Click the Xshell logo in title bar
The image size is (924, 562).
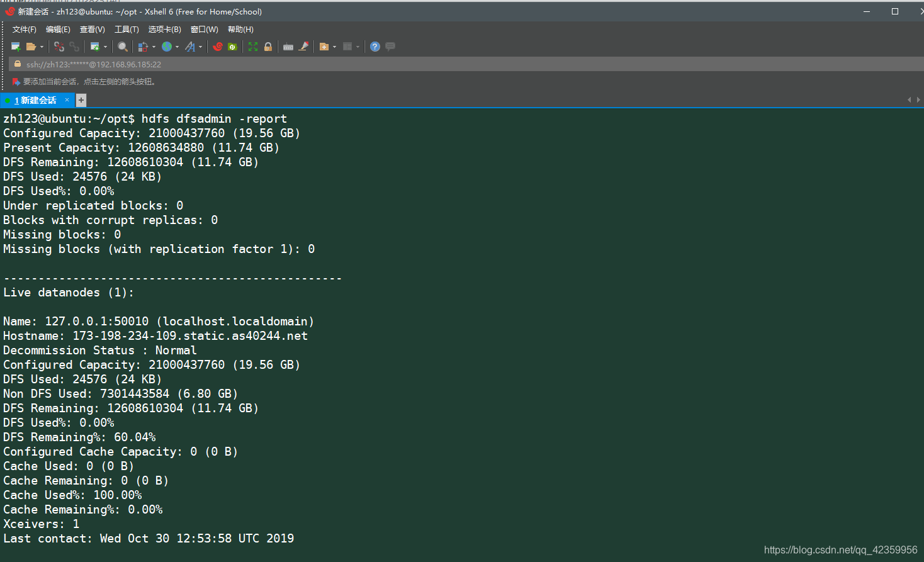click(9, 11)
